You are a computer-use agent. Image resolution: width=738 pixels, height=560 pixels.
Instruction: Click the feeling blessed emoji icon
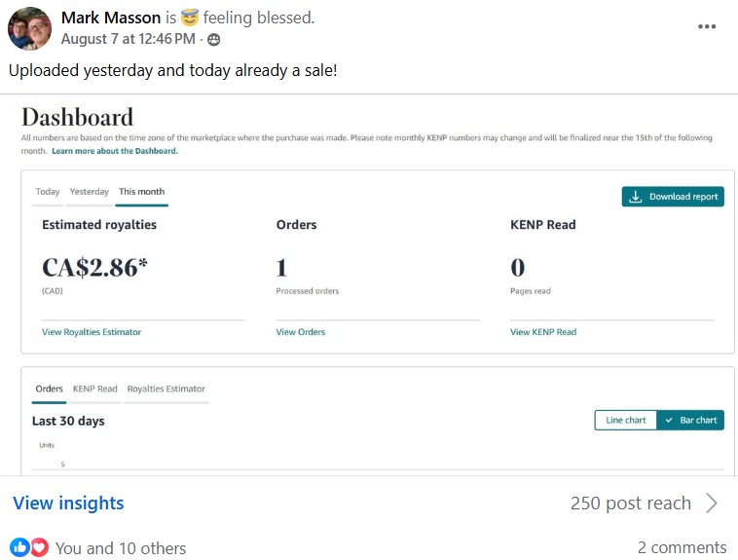[x=190, y=19]
